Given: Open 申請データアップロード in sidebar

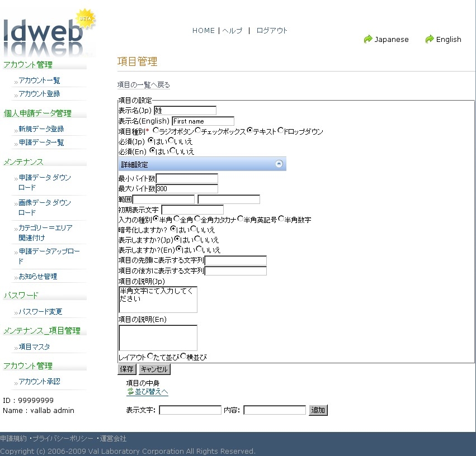Looking at the screenshot, I should pyautogui.click(x=49, y=256).
